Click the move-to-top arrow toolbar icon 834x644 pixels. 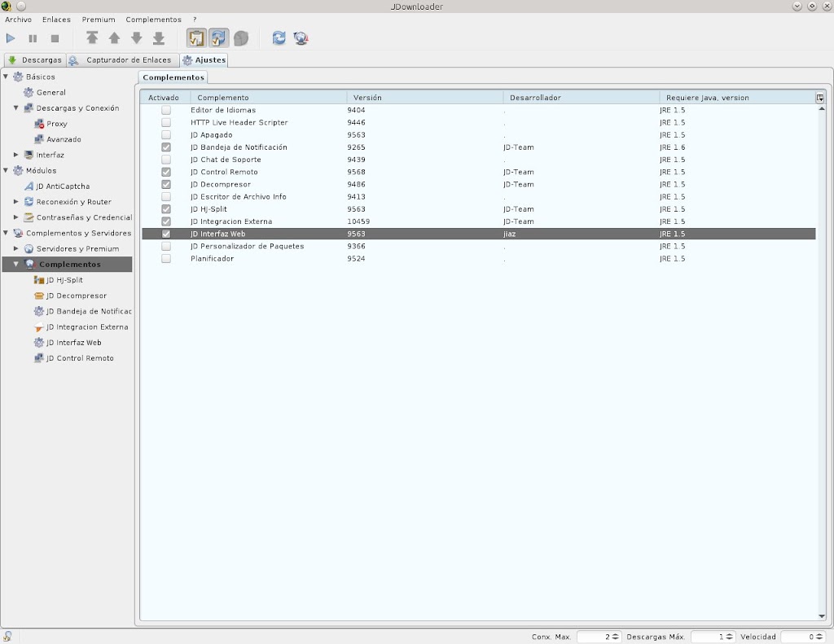click(92, 38)
